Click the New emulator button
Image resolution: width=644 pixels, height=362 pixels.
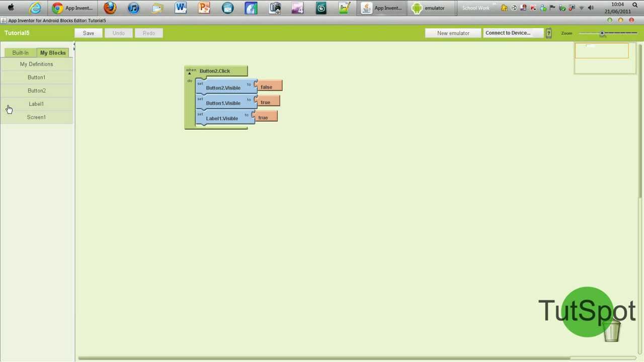(453, 33)
